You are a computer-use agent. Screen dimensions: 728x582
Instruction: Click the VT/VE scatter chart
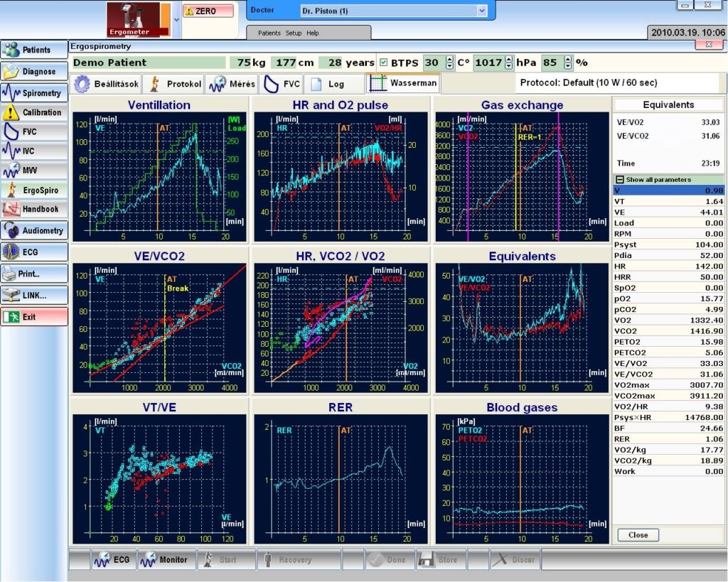(x=160, y=479)
